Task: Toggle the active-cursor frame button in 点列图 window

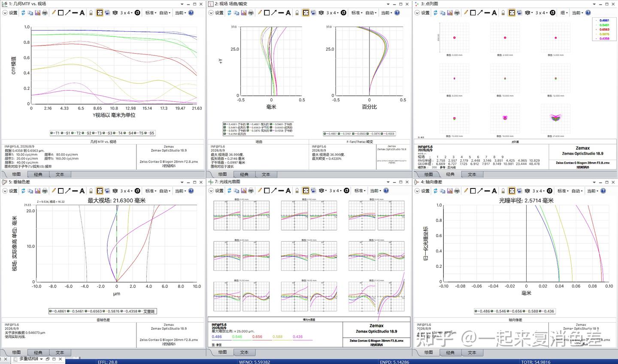Action: 512,13
